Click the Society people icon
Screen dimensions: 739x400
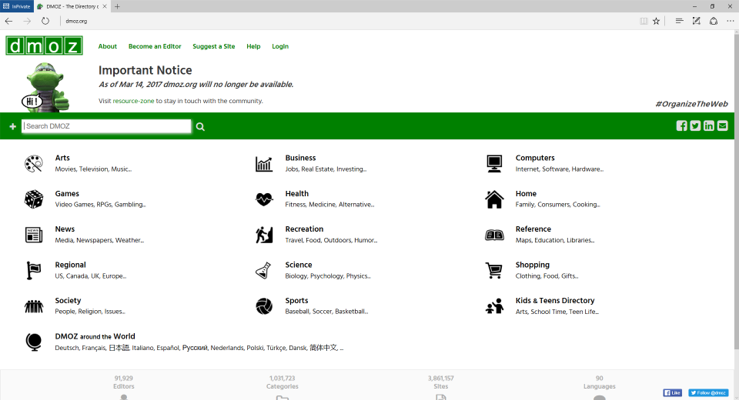pyautogui.click(x=33, y=306)
